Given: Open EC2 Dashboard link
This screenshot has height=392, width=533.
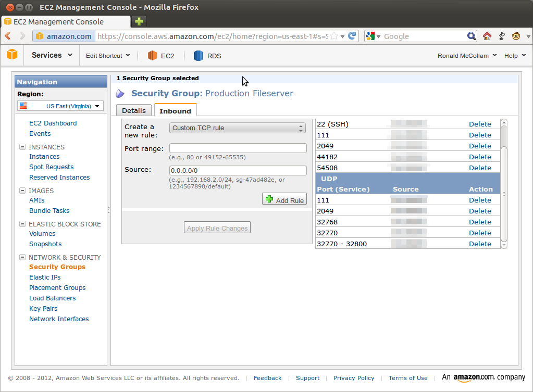Looking at the screenshot, I should pyautogui.click(x=53, y=123).
